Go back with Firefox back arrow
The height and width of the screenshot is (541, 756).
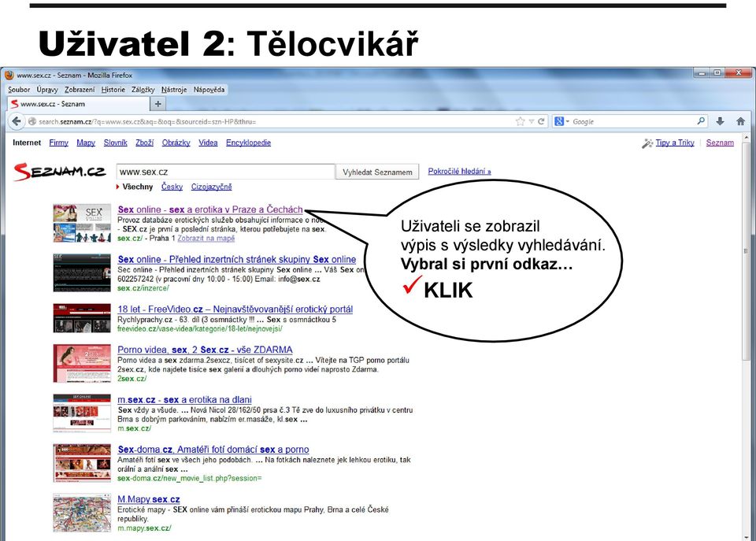(x=17, y=121)
